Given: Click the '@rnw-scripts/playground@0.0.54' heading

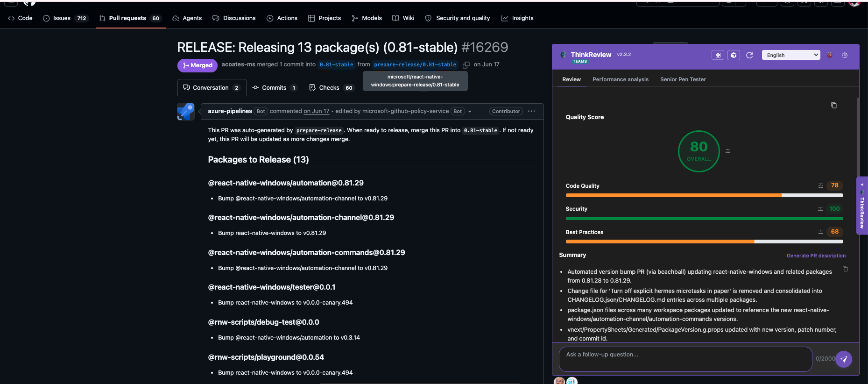Looking at the screenshot, I should pos(266,357).
